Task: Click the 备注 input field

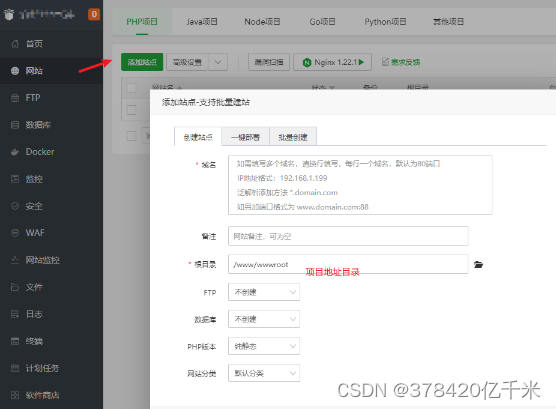Action: [x=348, y=236]
